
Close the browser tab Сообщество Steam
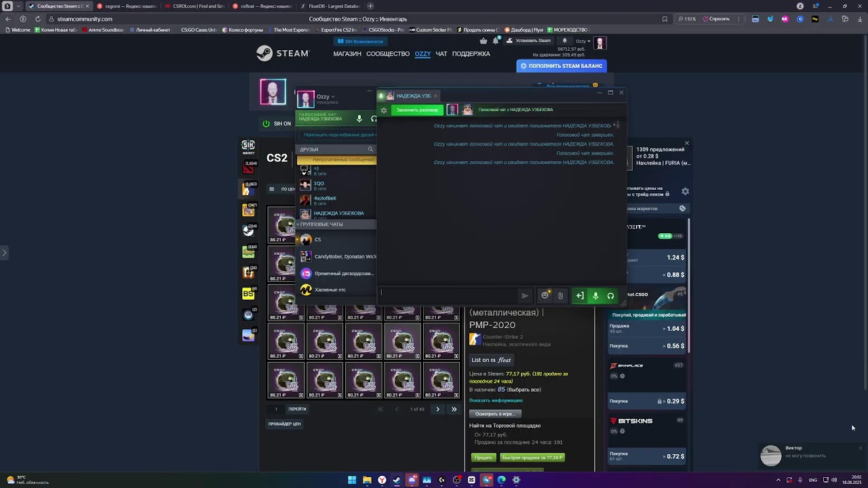pyautogui.click(x=87, y=6)
